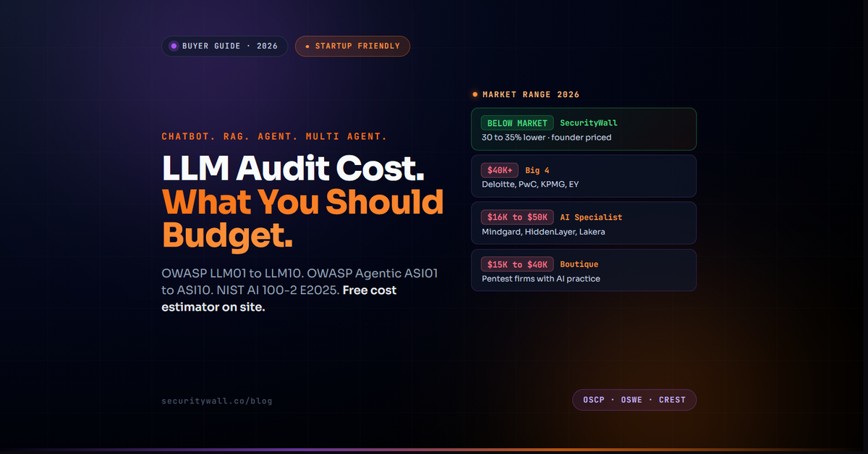868x454 pixels.
Task: Click the $15K to $40K price tag
Action: [x=517, y=264]
